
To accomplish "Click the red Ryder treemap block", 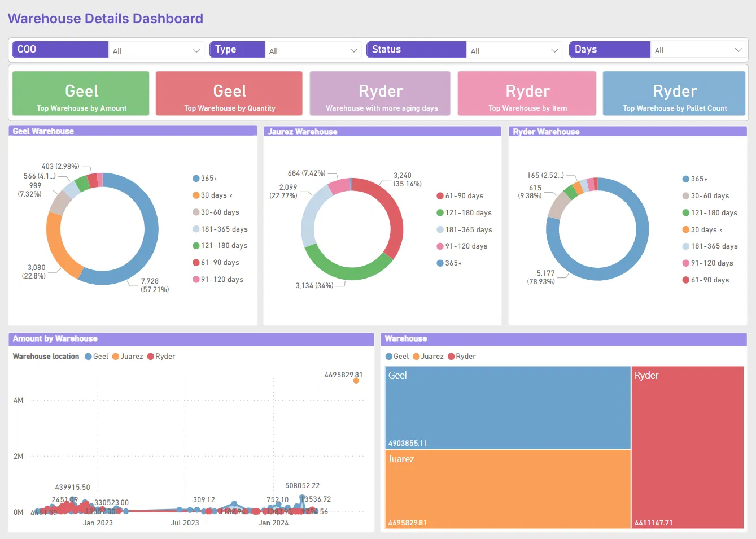I will [687, 446].
